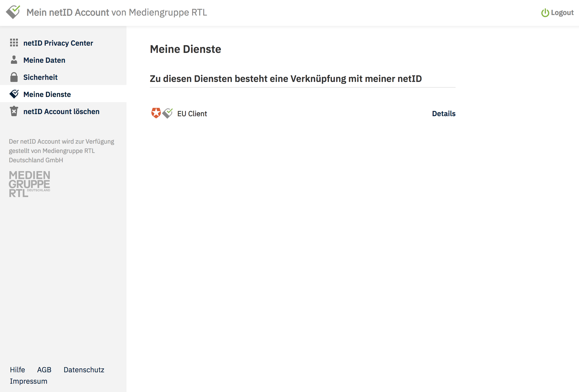579x392 pixels.
Task: Click the checkmark tag icon beside Meine Dienste
Action: (x=14, y=94)
